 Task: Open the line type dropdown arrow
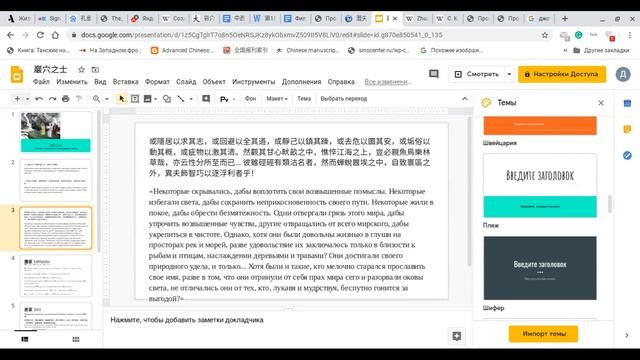pos(191,99)
